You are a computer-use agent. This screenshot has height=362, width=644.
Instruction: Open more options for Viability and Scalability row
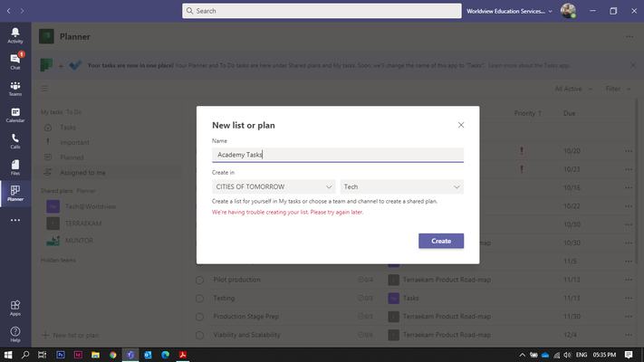629,335
